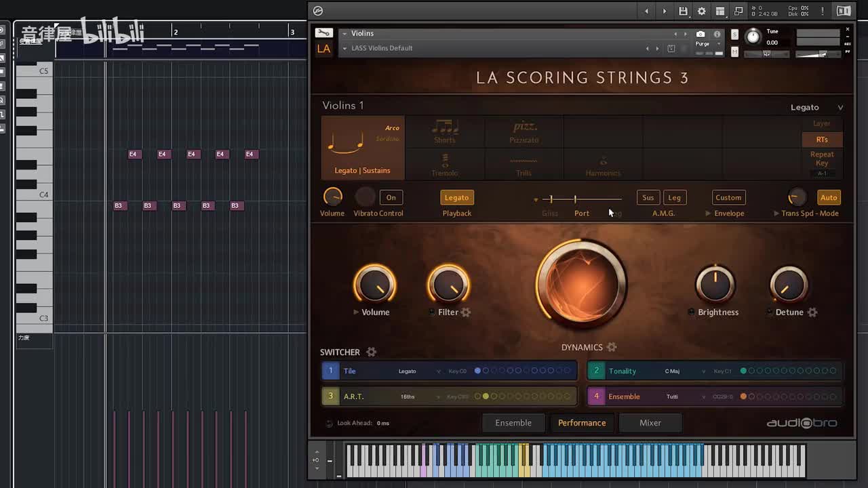868x488 pixels.
Task: Open Kontakt options via the gear icon
Action: click(702, 11)
